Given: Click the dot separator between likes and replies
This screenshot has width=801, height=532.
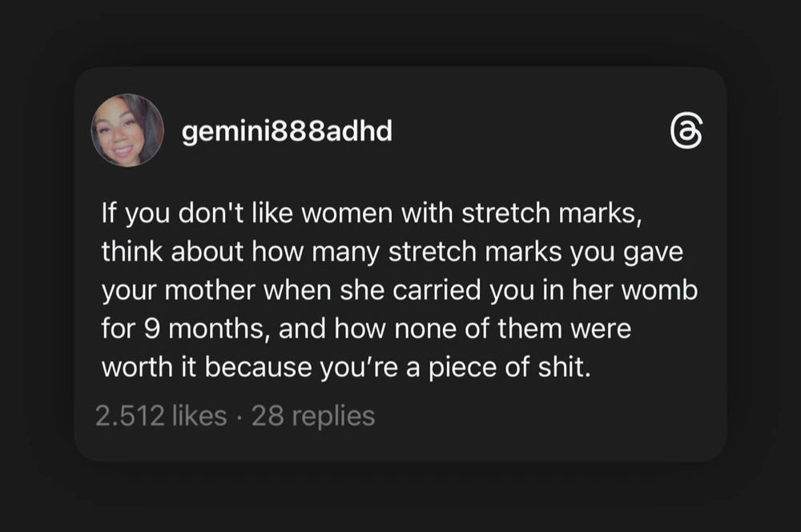Looking at the screenshot, I should click(239, 417).
